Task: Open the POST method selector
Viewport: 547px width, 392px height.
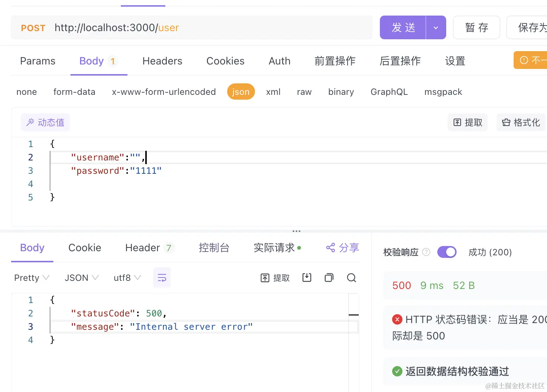Action: pos(33,28)
